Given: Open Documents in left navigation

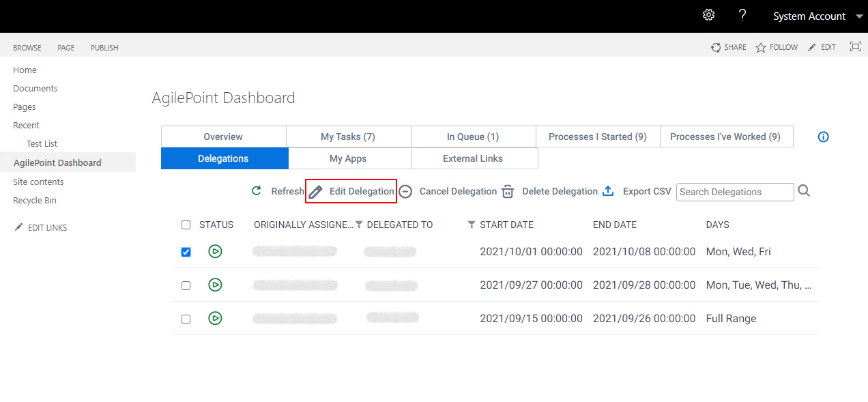Looking at the screenshot, I should pos(35,89).
